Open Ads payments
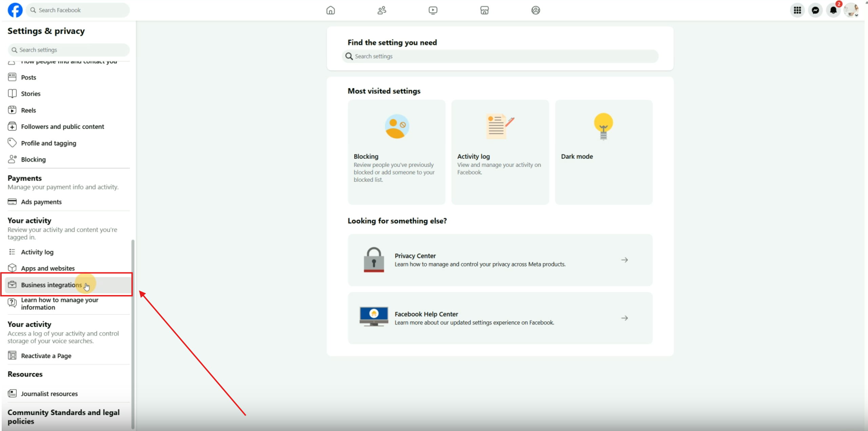 click(x=68, y=202)
